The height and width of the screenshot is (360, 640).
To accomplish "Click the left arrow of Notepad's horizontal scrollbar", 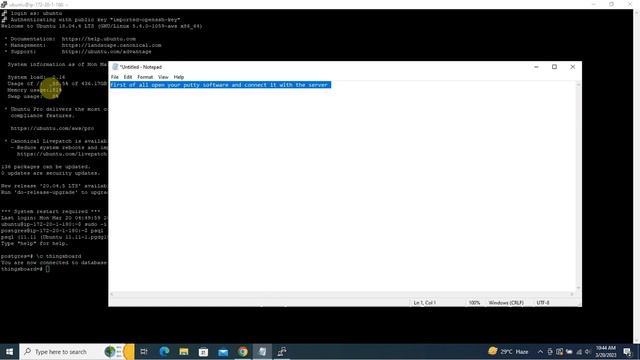I will (112, 294).
